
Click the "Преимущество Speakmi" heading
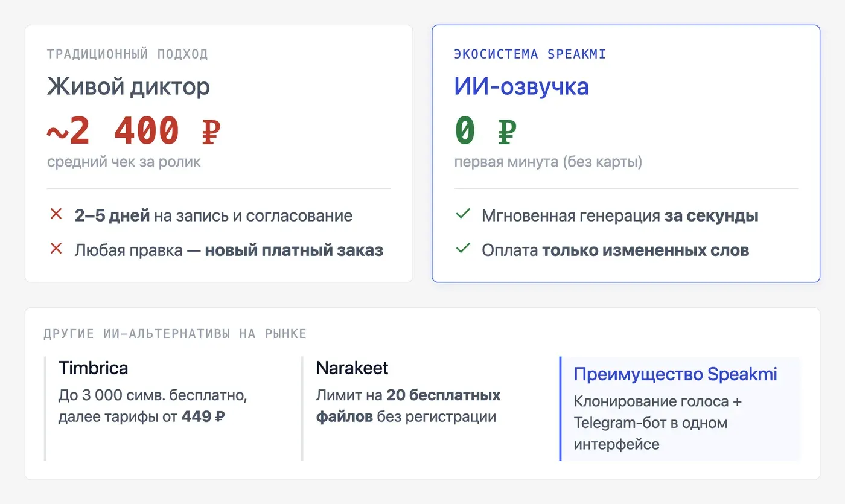pos(675,374)
